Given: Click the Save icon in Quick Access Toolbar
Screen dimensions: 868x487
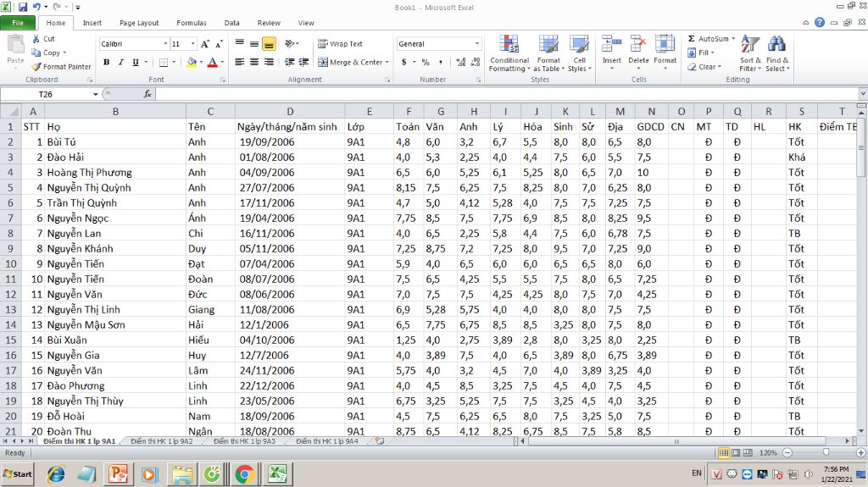Looking at the screenshot, I should [23, 7].
